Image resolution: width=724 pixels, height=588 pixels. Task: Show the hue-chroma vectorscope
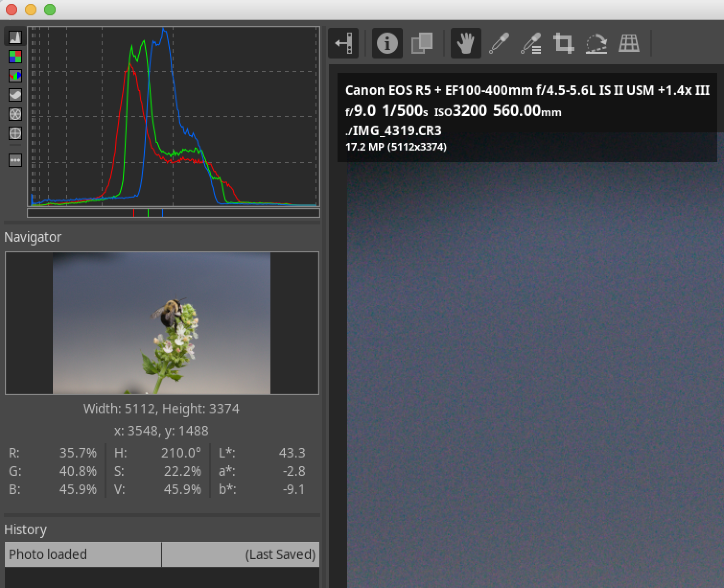(x=15, y=133)
